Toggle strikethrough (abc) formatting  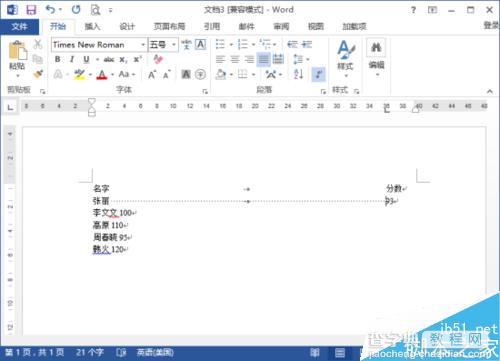click(109, 59)
